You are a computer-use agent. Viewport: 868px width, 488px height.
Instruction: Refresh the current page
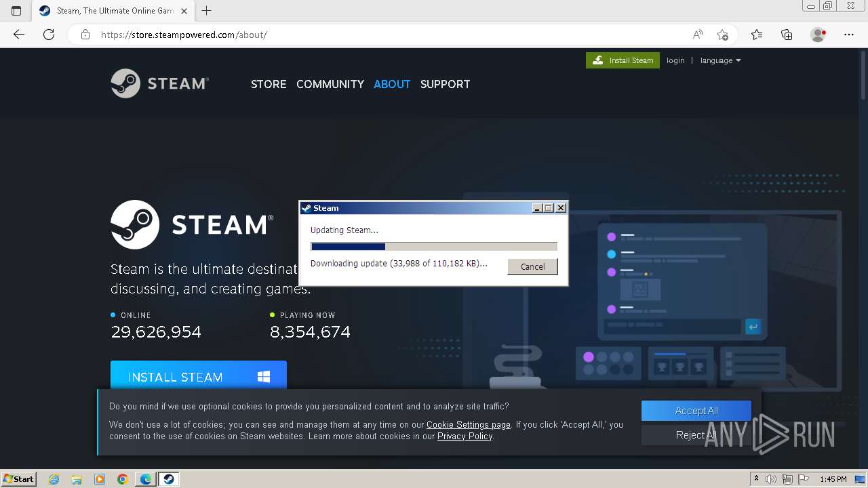click(x=49, y=35)
